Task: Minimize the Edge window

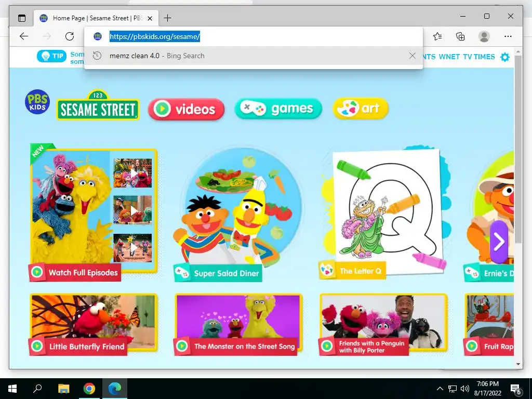Action: (463, 16)
